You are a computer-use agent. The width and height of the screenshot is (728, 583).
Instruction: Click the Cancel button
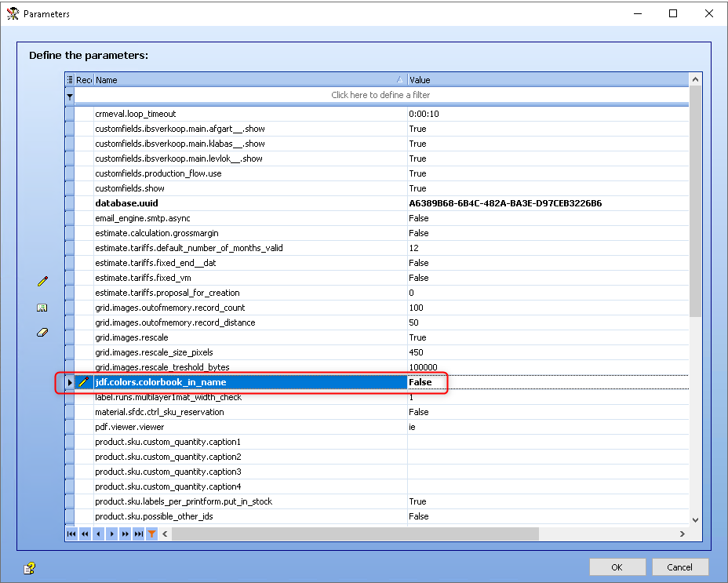tap(679, 567)
